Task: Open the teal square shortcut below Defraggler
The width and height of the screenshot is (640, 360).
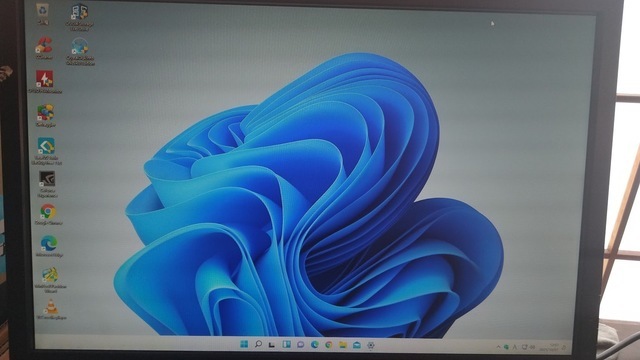Action: click(47, 151)
